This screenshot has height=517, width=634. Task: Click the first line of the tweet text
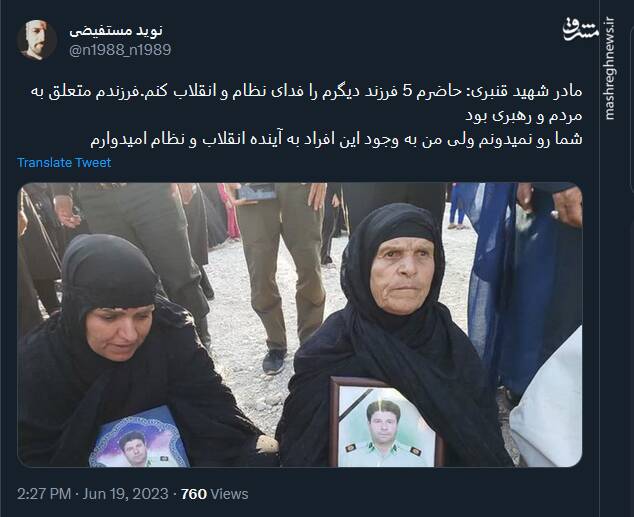click(306, 92)
